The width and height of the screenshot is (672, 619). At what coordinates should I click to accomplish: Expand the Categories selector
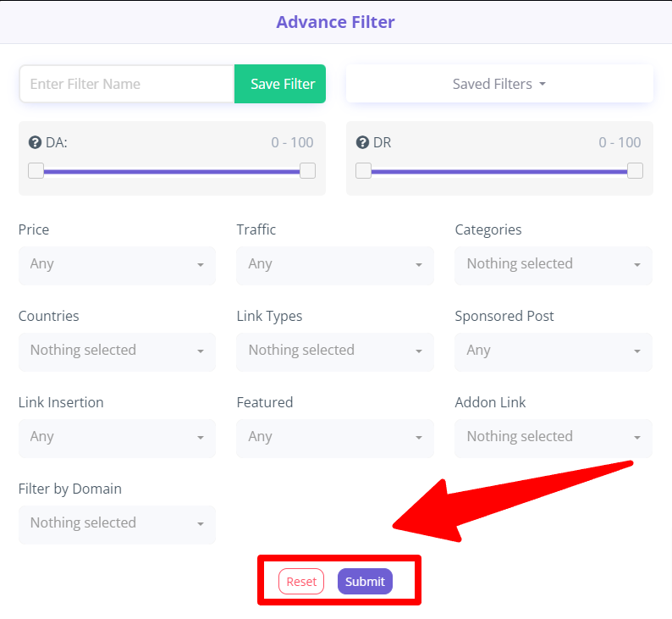click(x=554, y=265)
